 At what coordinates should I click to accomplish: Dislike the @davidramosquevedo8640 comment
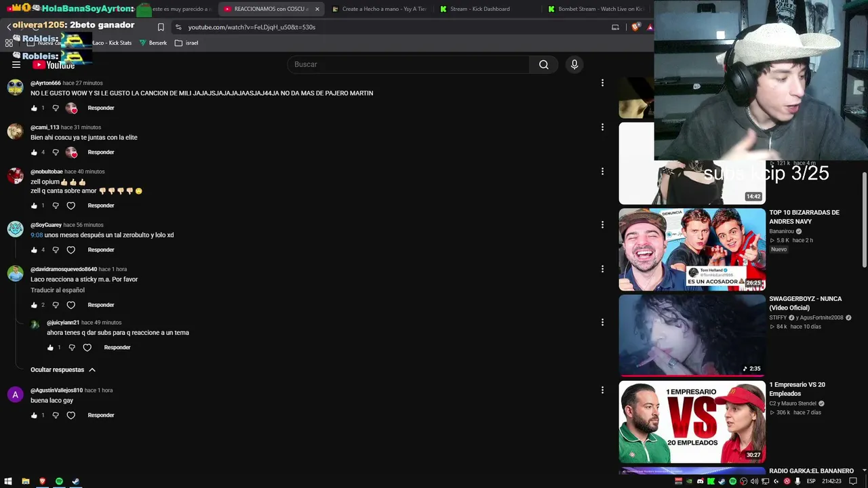56,305
